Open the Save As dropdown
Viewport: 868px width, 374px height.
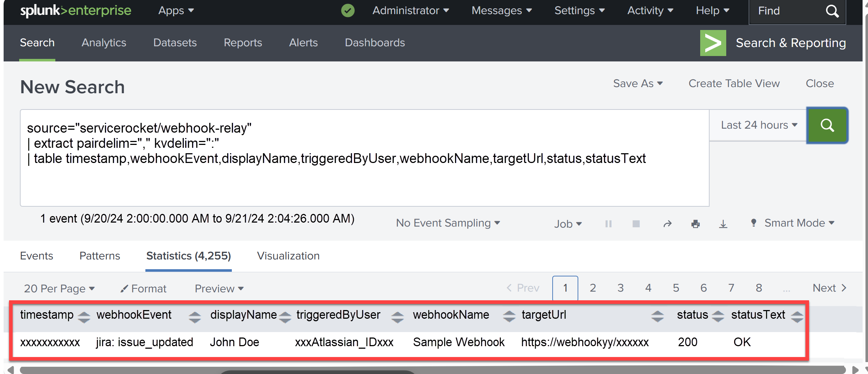(x=638, y=83)
